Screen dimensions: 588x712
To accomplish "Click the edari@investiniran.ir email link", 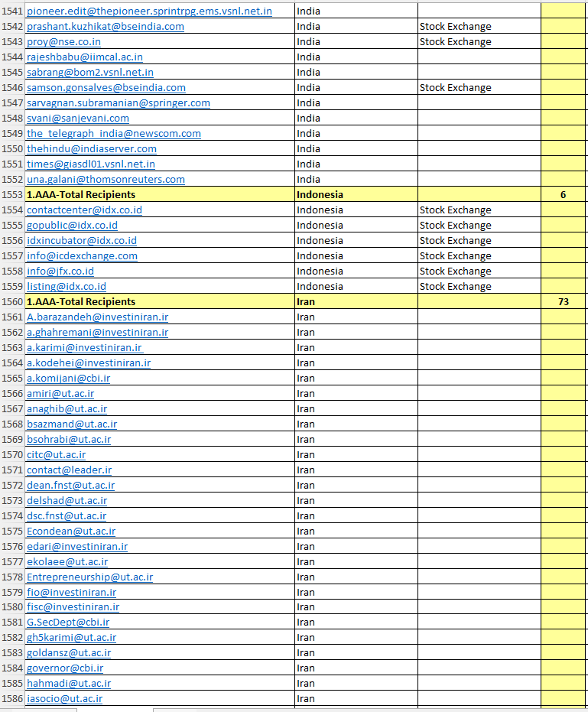I will (x=77, y=546).
